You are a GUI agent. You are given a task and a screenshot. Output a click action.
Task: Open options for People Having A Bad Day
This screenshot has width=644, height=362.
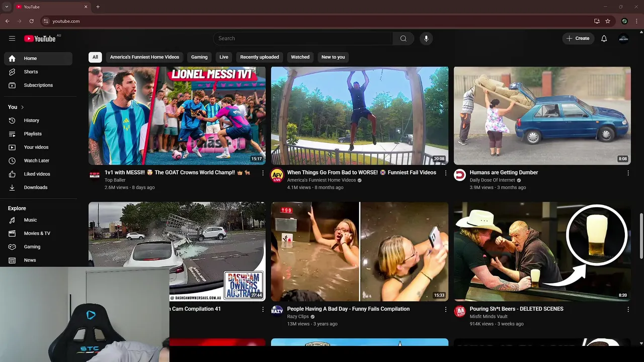click(445, 309)
